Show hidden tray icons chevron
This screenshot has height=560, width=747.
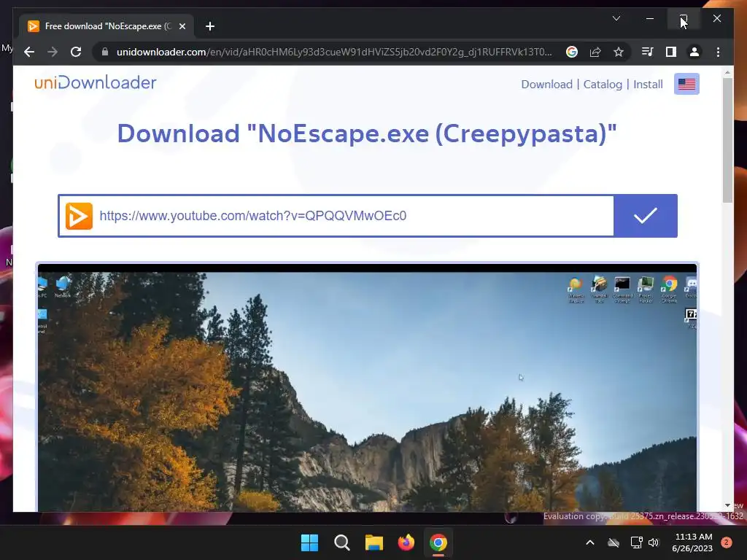[x=589, y=542]
